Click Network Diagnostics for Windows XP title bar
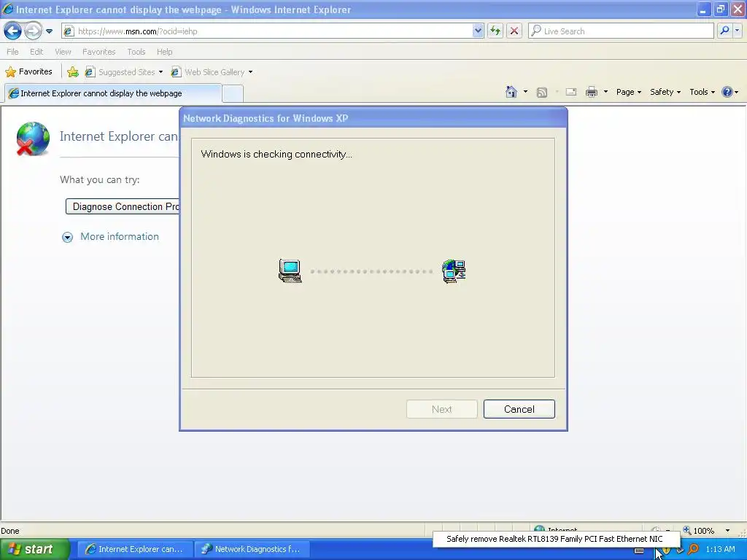The height and width of the screenshot is (560, 747). click(373, 118)
